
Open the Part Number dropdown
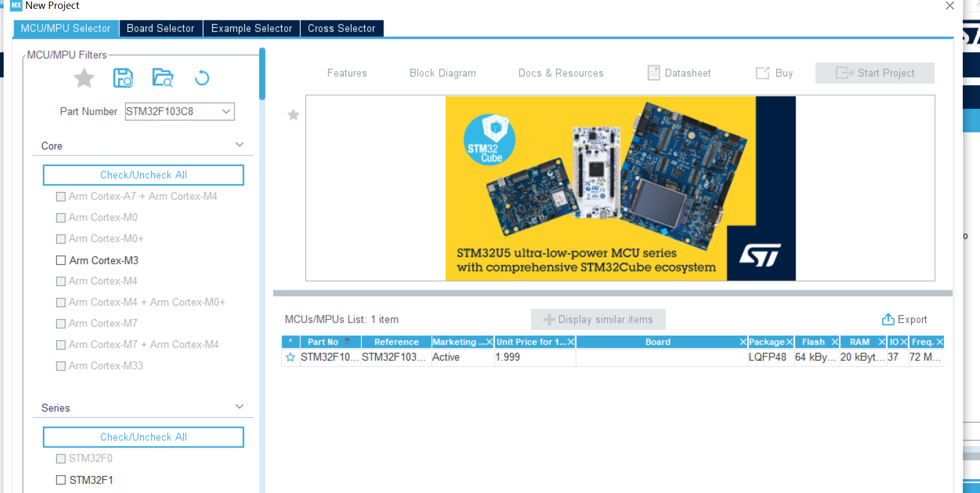coord(226,111)
